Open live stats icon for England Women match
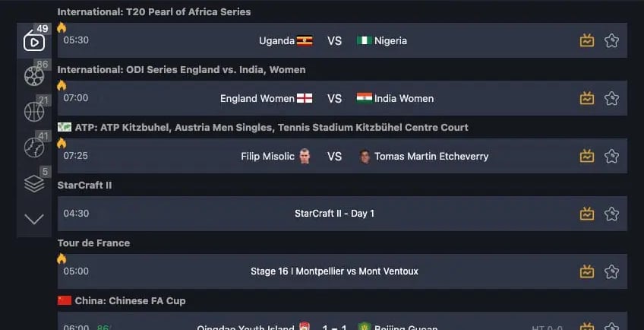This screenshot has width=644, height=330. pyautogui.click(x=587, y=98)
